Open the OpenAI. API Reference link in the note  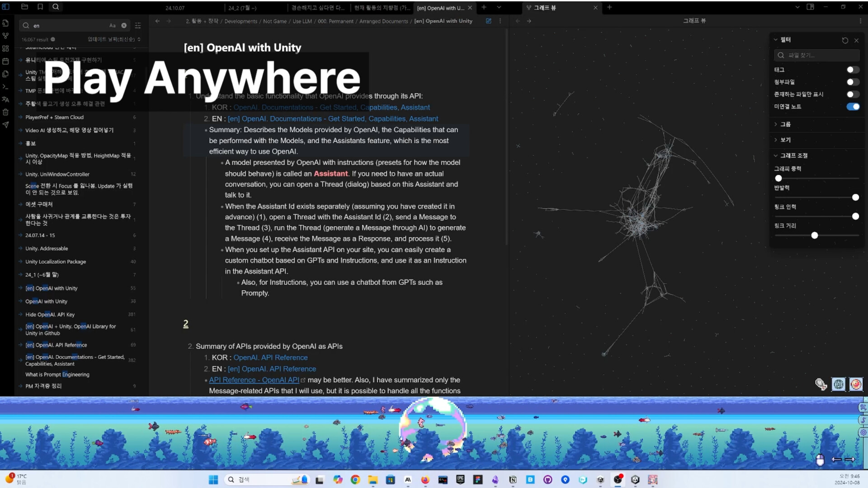(270, 357)
